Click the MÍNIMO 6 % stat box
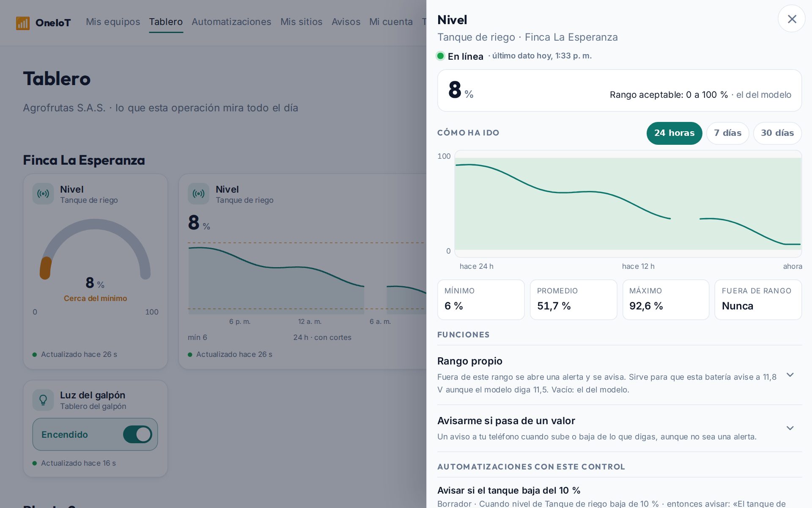 (x=481, y=300)
